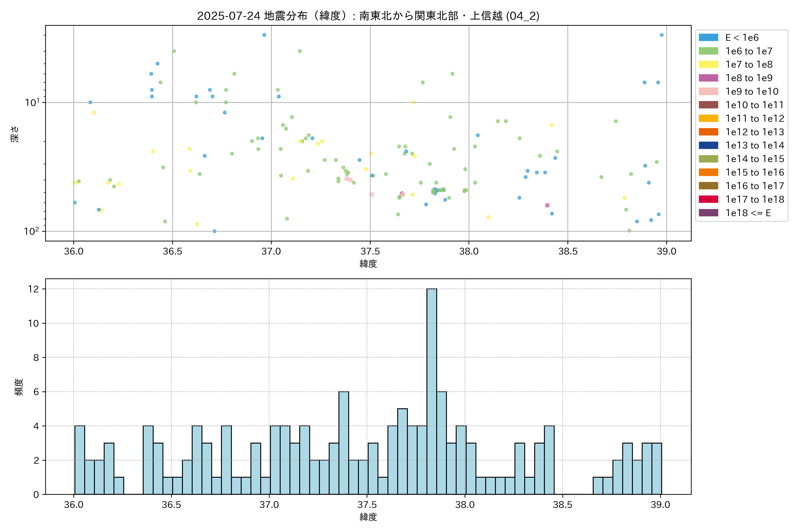Click the 頻度 y-axis label on histogram
The height and width of the screenshot is (532, 798).
click(x=19, y=387)
